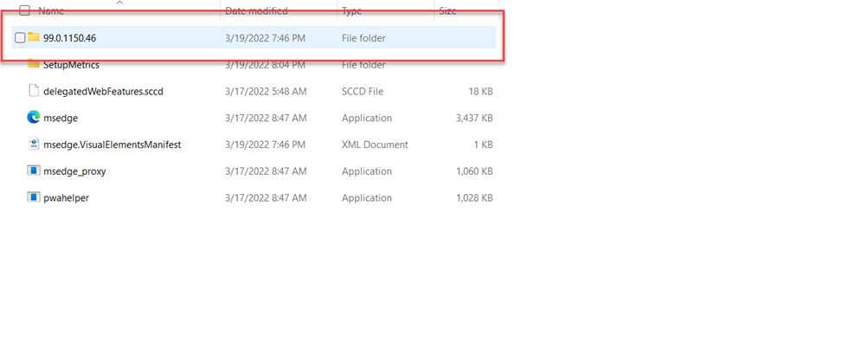Click the XML Document type entry
Viewport: 868px width, 348px height.
375,145
